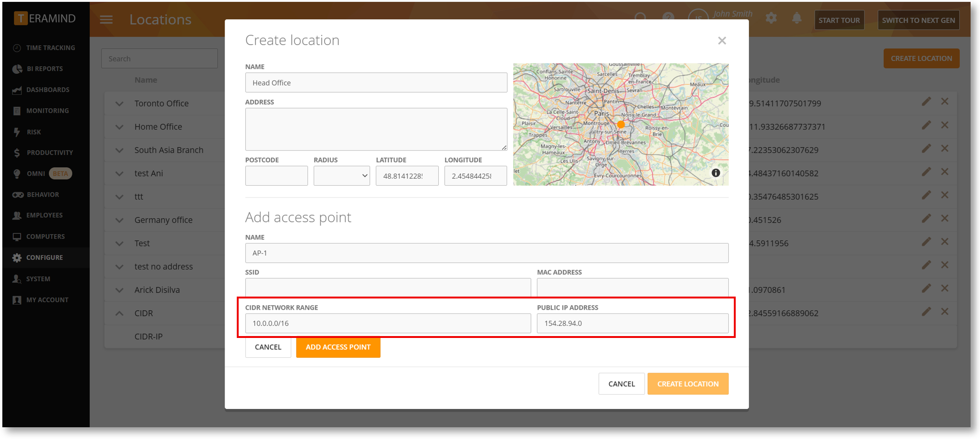Image resolution: width=980 pixels, height=439 pixels.
Task: Click the hamburger menu icon
Action: (106, 19)
